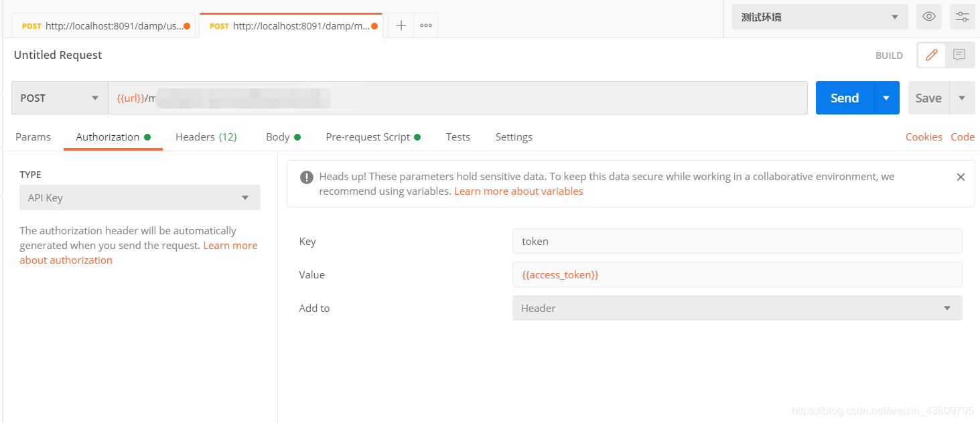The width and height of the screenshot is (980, 423).
Task: Follow Learn more about variables link
Action: [x=518, y=191]
